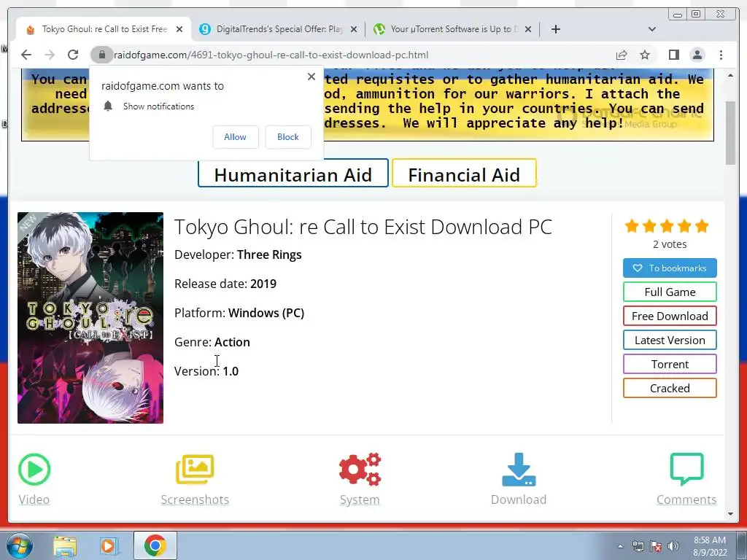
Task: Click the scrollbar down arrow
Action: [731, 514]
